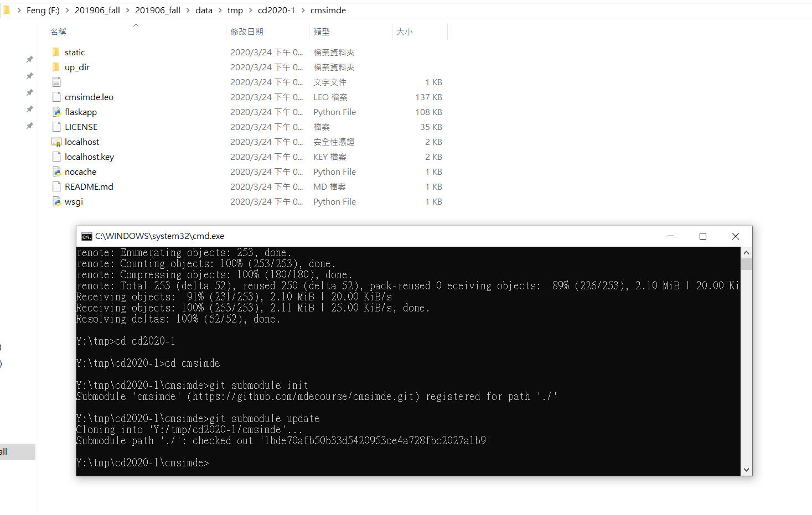Click the 'KEY 檔案' type cell

tap(330, 157)
